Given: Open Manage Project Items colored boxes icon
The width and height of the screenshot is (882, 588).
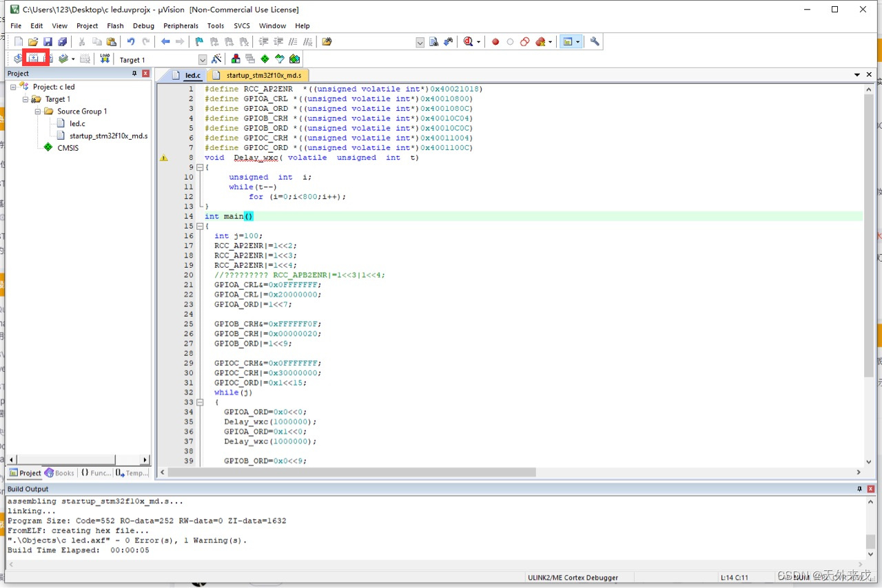Looking at the screenshot, I should [x=236, y=59].
